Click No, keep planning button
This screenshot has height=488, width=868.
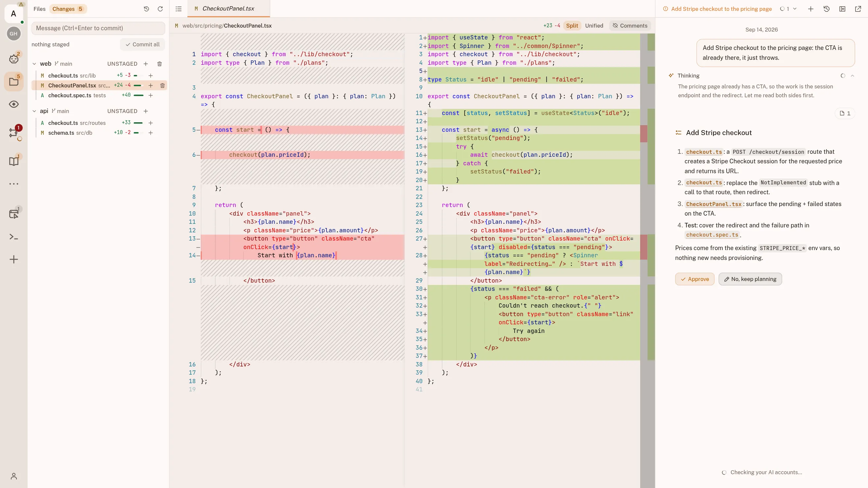[750, 279]
